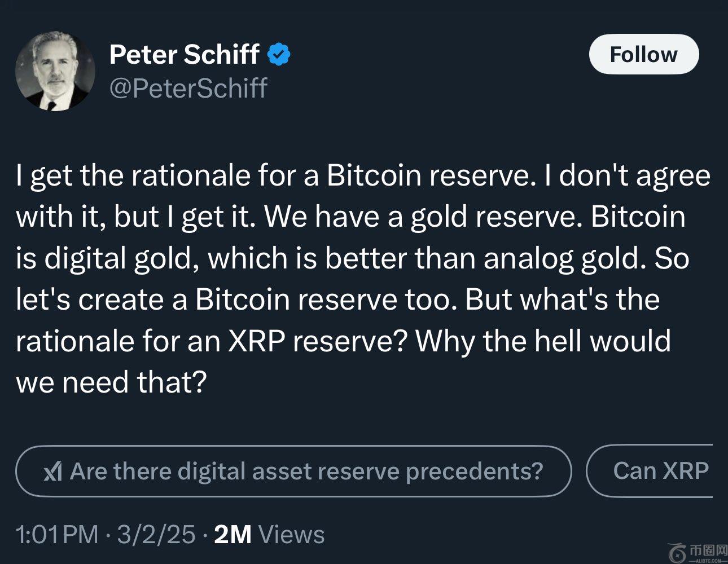
Task: Click the 1:01 PM timestamp
Action: [x=56, y=534]
